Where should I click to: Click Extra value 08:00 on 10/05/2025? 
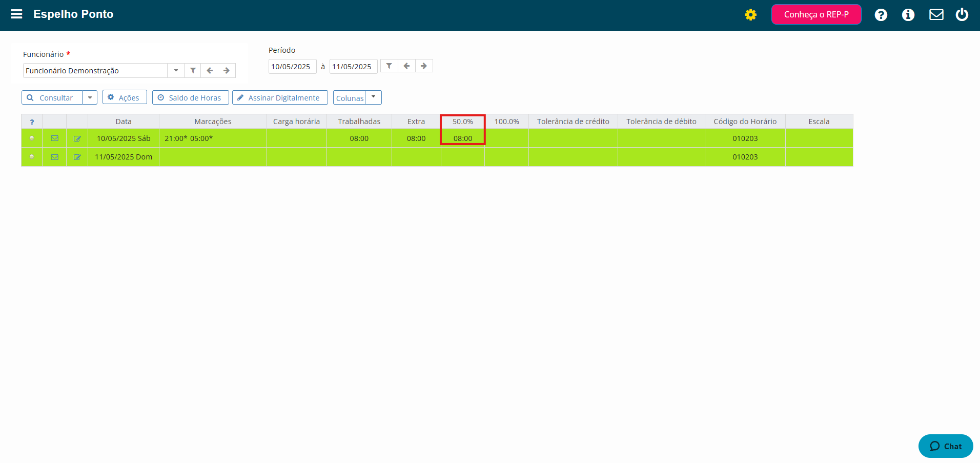416,138
